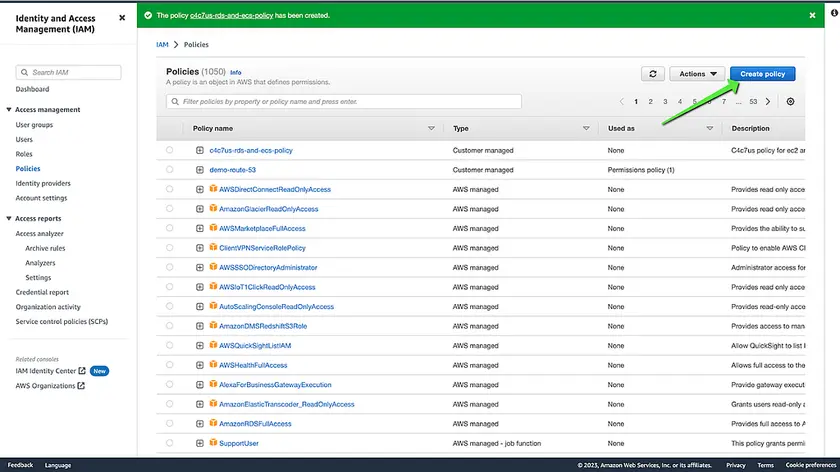This screenshot has height=472, width=840.
Task: Open Credential report in the sidebar
Action: click(x=42, y=292)
